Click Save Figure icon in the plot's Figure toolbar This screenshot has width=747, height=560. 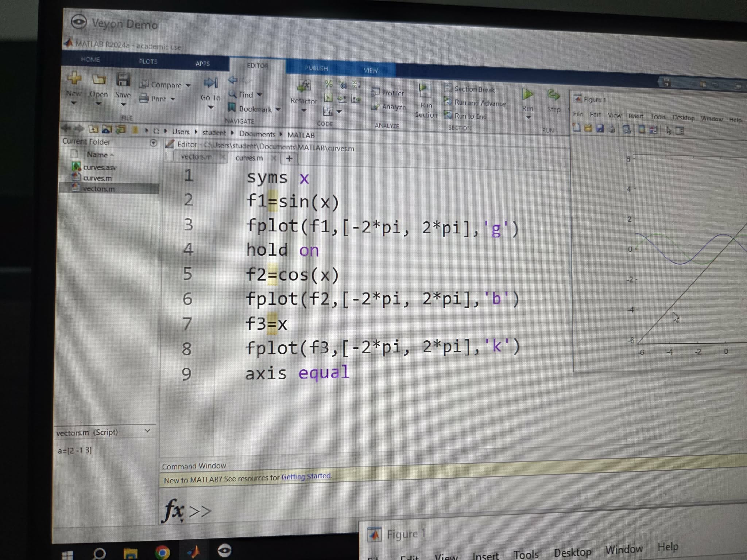(x=600, y=128)
